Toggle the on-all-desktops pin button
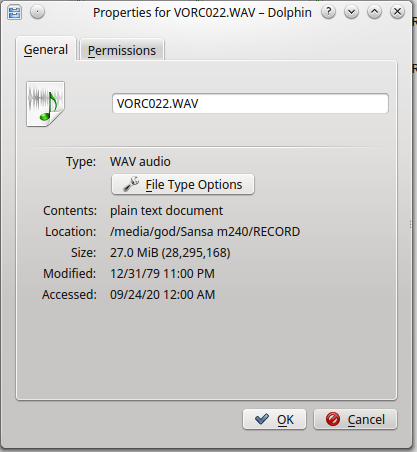This screenshot has width=417, height=452. click(37, 13)
